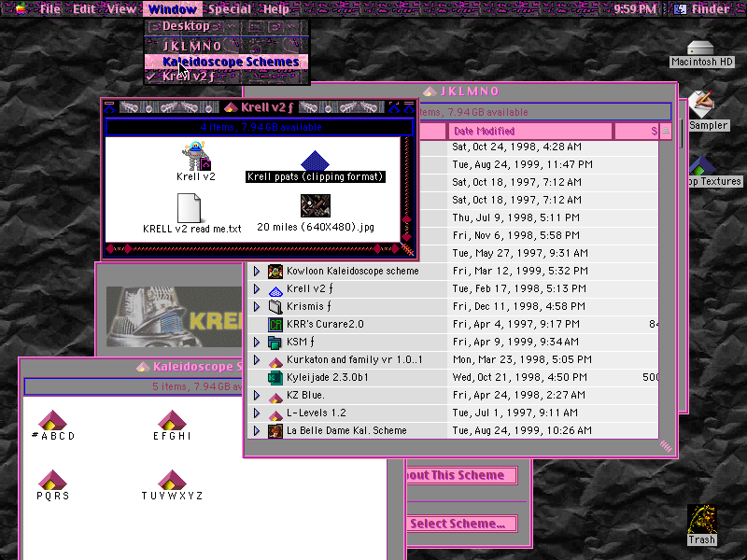
Task: Click the KRR's Curare2.0 row icon
Action: [275, 324]
